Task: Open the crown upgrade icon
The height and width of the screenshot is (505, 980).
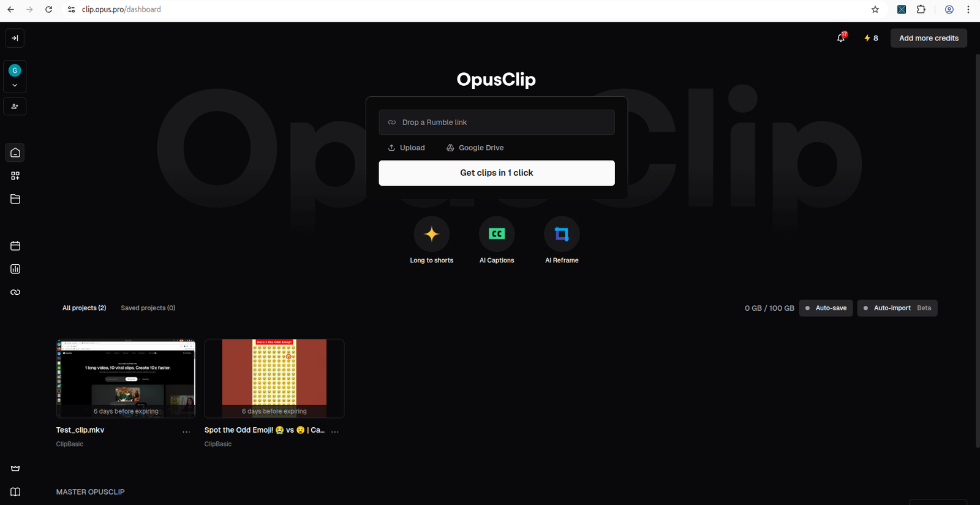Action: tap(15, 468)
